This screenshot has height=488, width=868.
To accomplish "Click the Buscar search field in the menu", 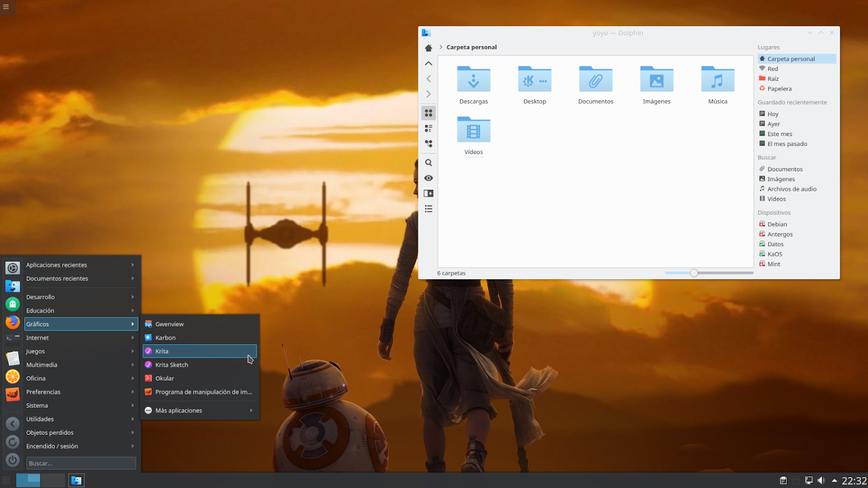I will click(81, 463).
